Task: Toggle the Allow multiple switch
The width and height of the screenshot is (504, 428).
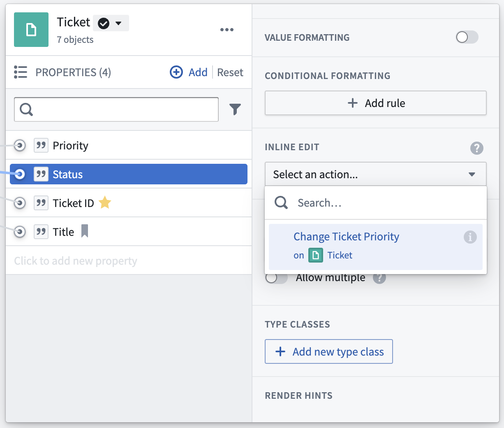Action: [276, 279]
